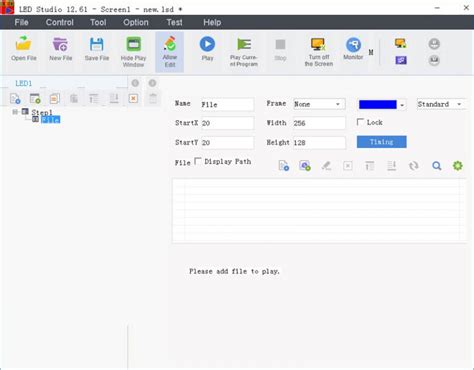474x370 pixels.
Task: Click the Height input field
Action: point(319,142)
